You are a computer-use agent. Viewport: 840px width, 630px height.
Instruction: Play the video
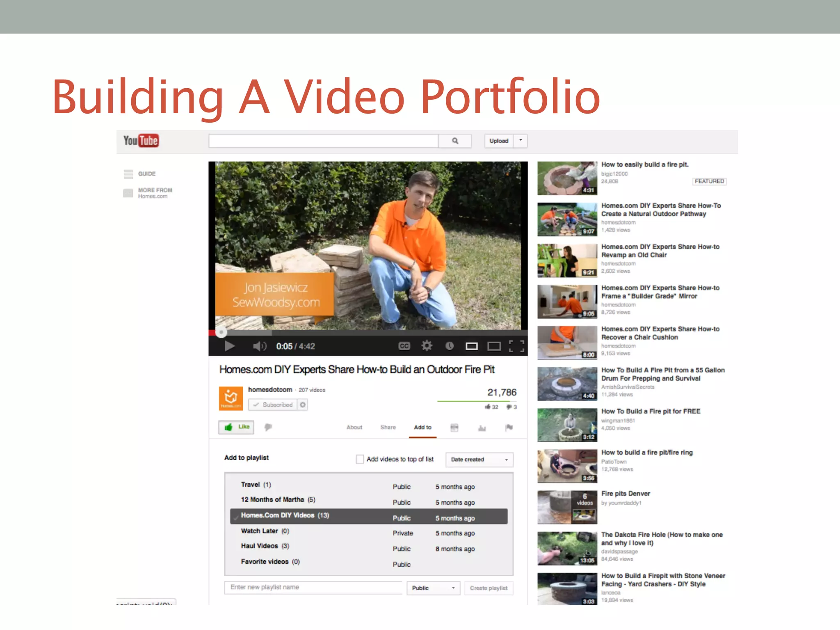pyautogui.click(x=229, y=347)
